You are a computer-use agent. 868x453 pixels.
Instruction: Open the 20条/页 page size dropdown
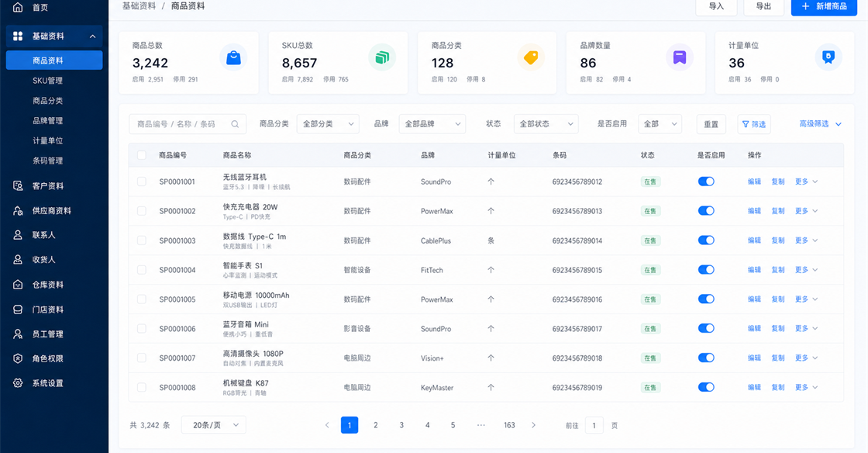[x=214, y=425]
